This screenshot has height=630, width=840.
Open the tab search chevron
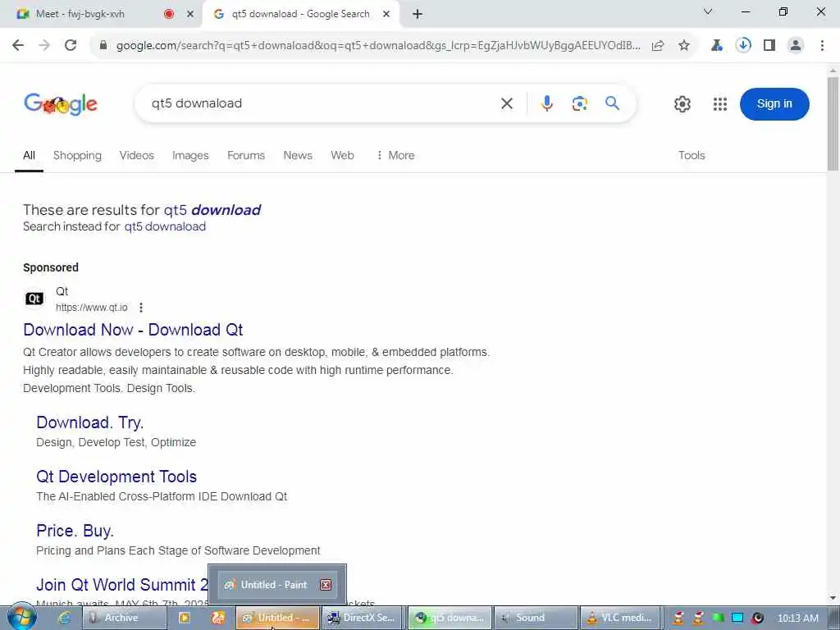708,11
